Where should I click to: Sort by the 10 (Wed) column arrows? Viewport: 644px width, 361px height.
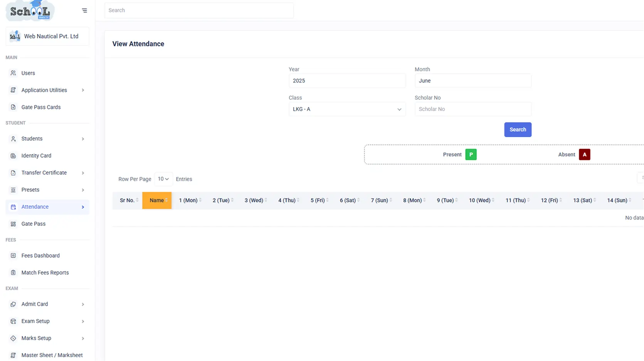493,200
